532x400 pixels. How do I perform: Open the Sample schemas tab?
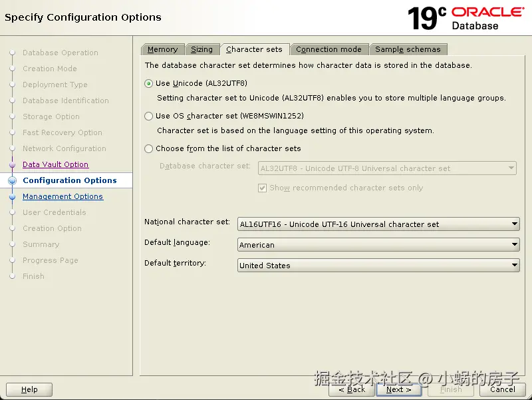click(408, 49)
